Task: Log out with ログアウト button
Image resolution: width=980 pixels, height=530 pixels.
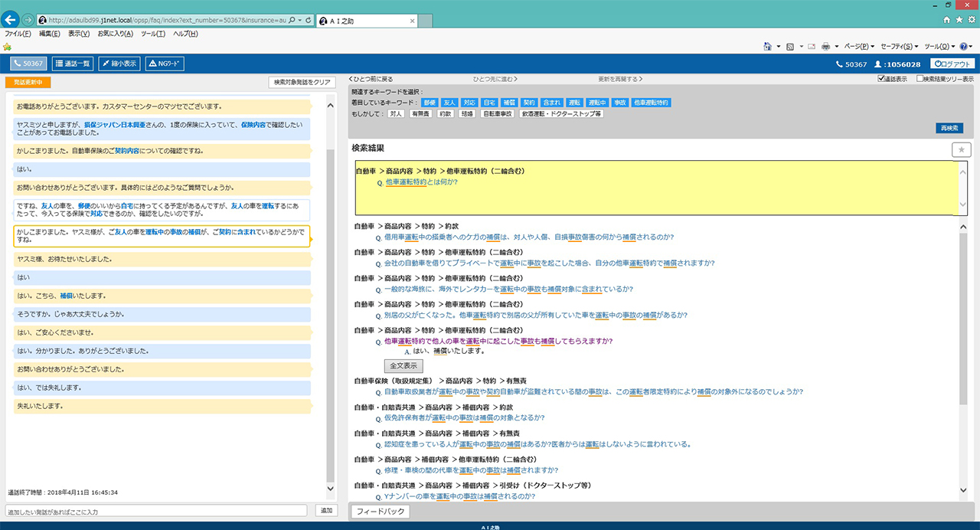Action: point(952,64)
